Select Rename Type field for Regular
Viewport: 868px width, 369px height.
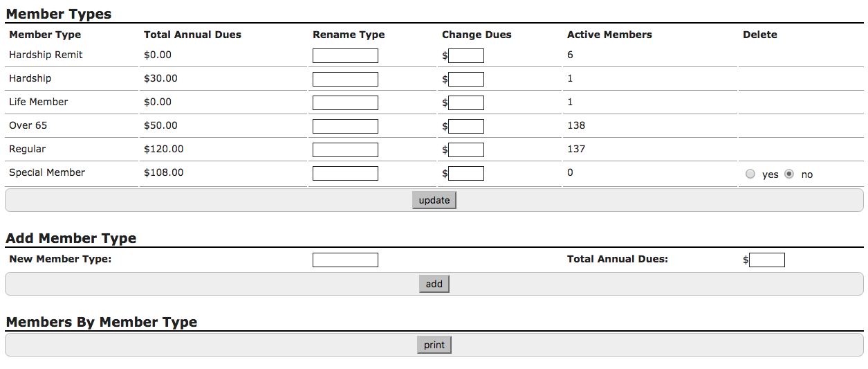pyautogui.click(x=345, y=150)
